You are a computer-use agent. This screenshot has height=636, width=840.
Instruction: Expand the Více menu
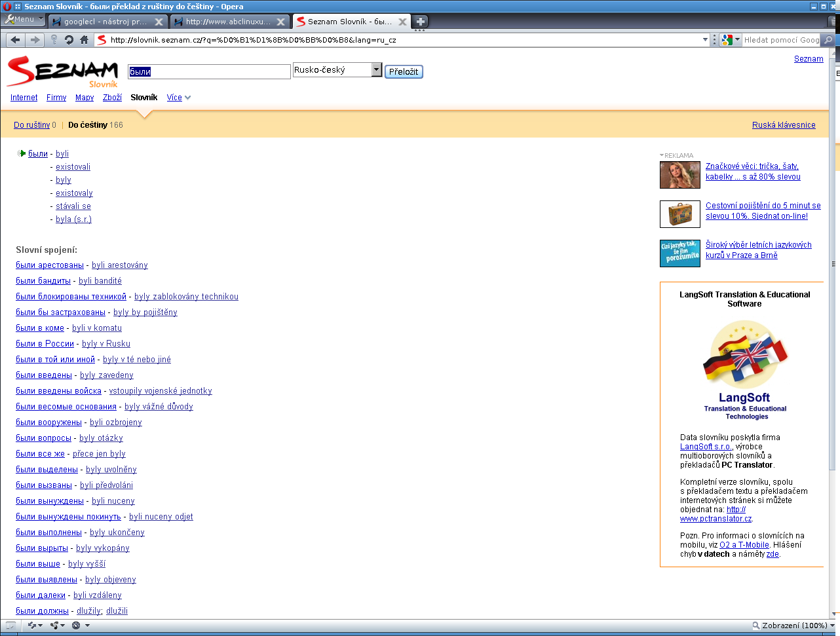click(x=179, y=98)
